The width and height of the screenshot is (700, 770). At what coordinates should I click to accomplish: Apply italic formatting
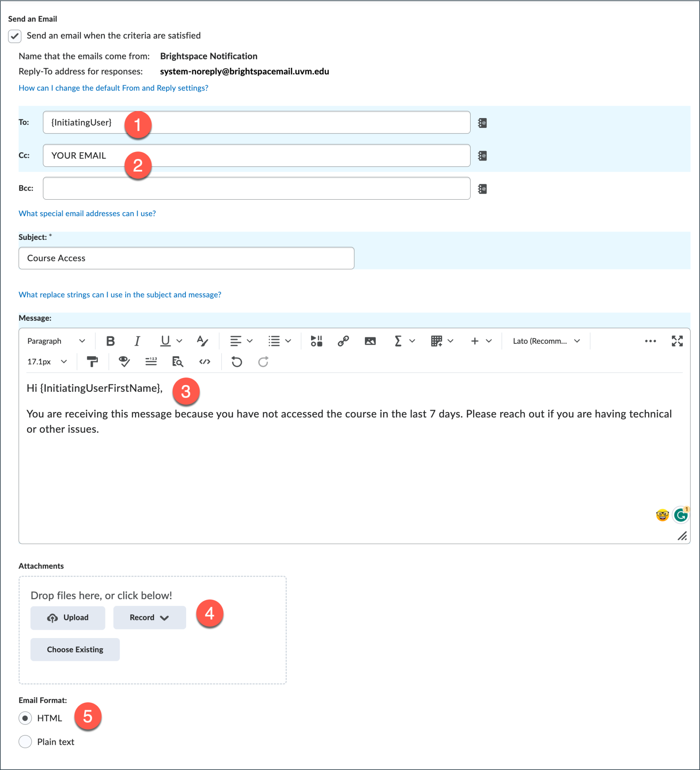coord(137,341)
